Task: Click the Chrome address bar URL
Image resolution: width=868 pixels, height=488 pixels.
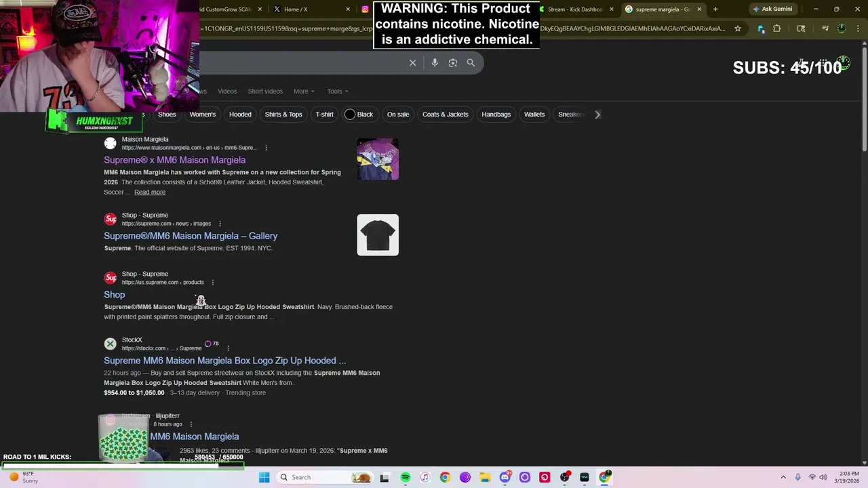Action: point(461,28)
